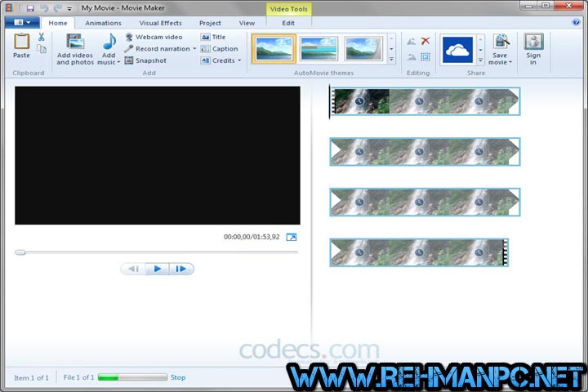The height and width of the screenshot is (392, 588).
Task: Start Webcam video capture
Action: pos(154,37)
